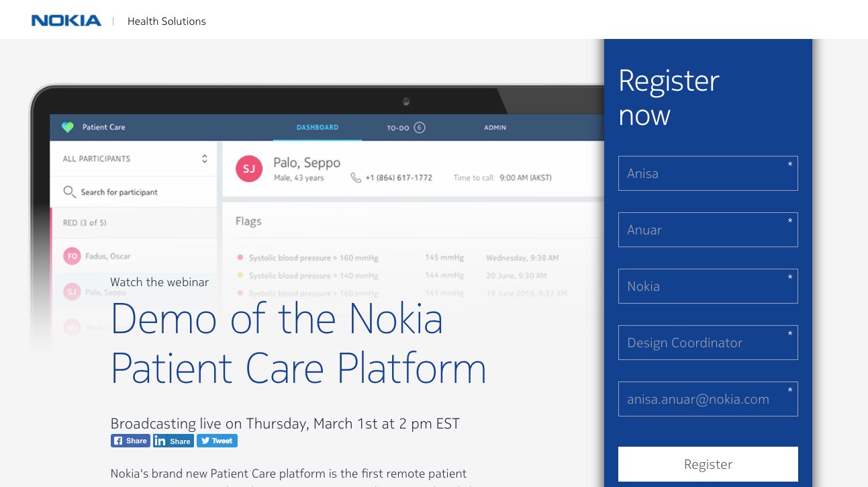The height and width of the screenshot is (487, 868).
Task: Focus the Design Coordinator job title field
Action: [708, 343]
